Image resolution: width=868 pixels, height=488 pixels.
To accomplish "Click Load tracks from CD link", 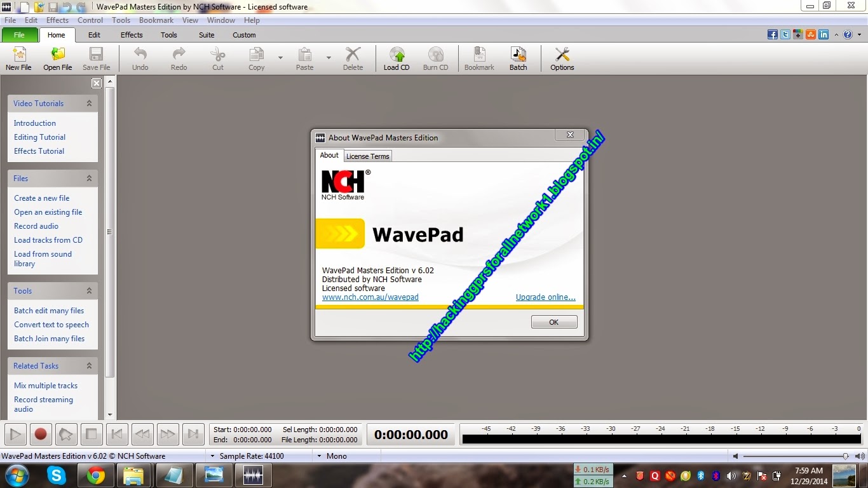I will [48, 240].
